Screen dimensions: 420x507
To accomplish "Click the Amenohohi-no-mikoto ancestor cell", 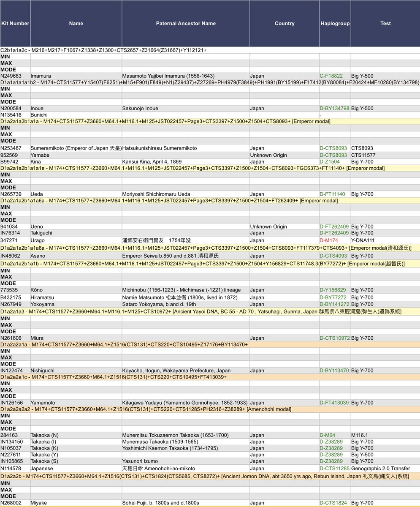I will point(186,469).
